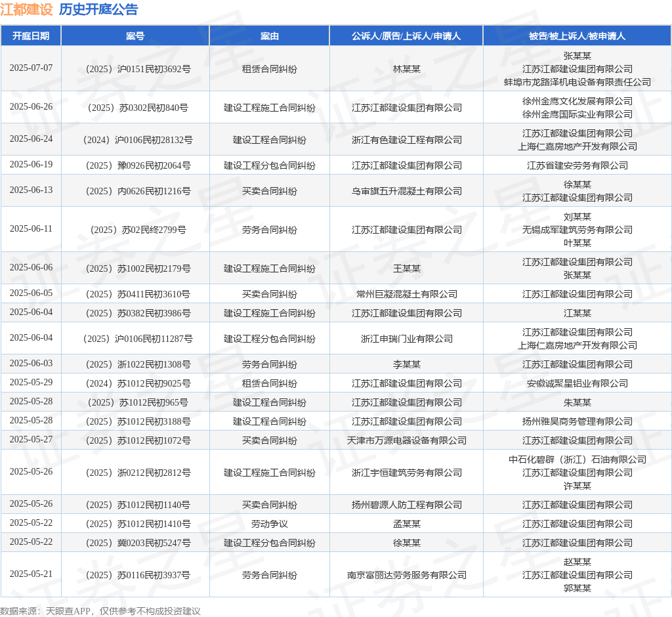The height and width of the screenshot is (617, 672).
Task: Select the 案号 column header
Action: click(x=135, y=36)
